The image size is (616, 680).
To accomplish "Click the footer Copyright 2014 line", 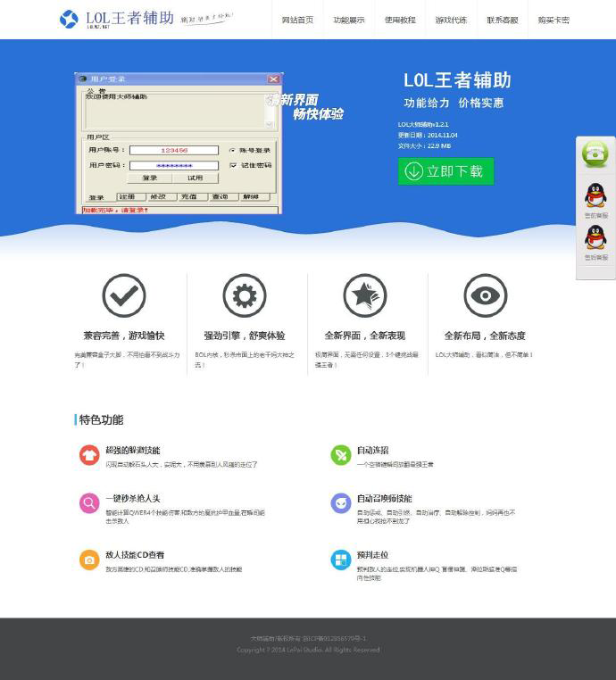I will click(308, 650).
